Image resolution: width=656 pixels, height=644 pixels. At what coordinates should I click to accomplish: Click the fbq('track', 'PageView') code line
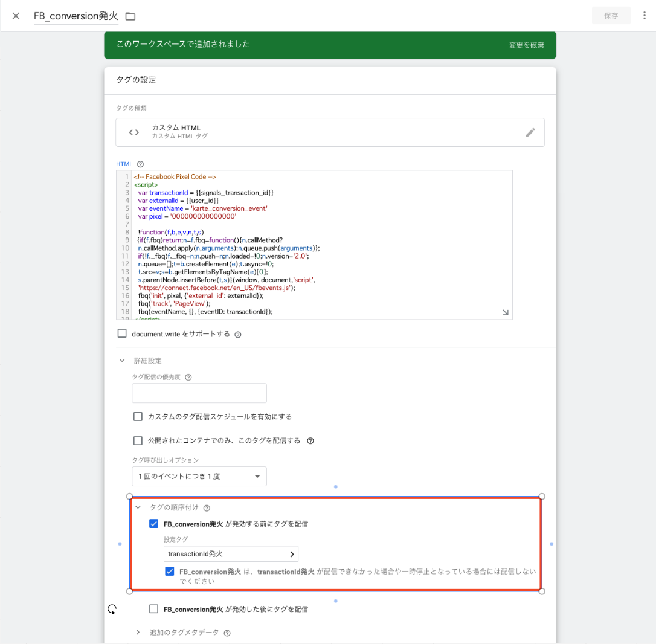tap(175, 304)
